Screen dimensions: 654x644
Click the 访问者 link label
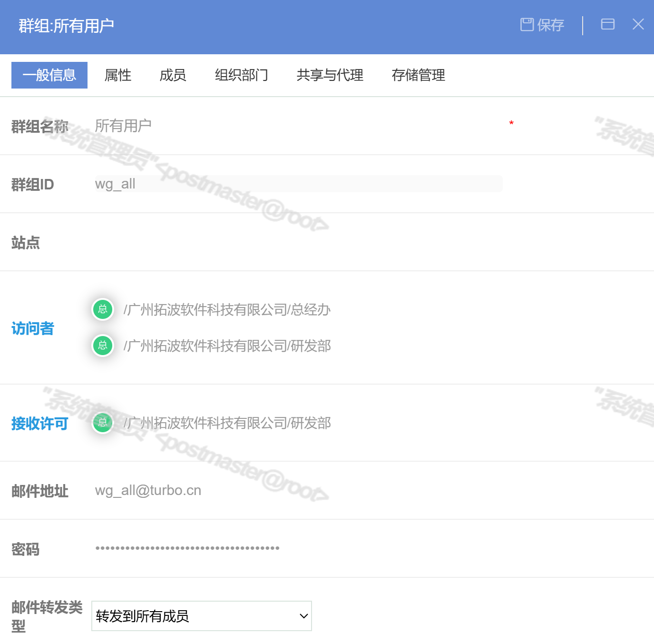coord(33,328)
